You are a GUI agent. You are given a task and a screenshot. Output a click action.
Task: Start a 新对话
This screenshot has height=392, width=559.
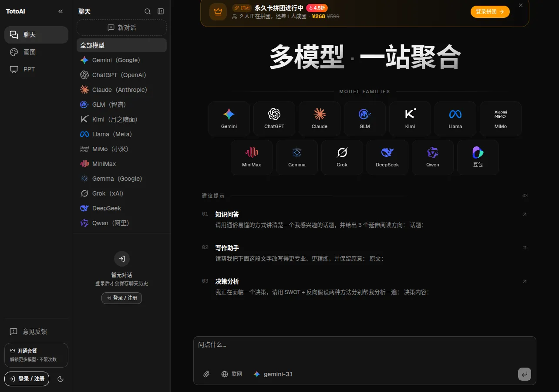point(121,27)
